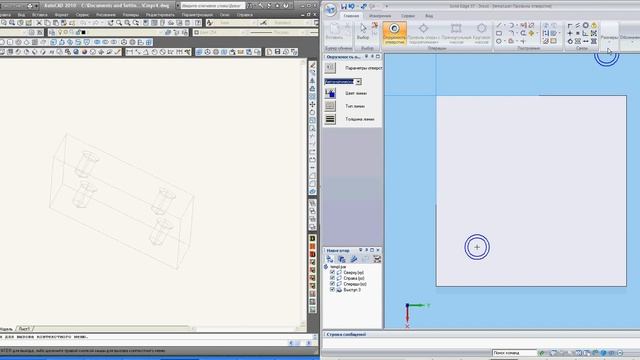Switch to the Сервис ribbon tab in Solid Edge
Image resolution: width=640 pixels, height=360 pixels.
click(408, 16)
